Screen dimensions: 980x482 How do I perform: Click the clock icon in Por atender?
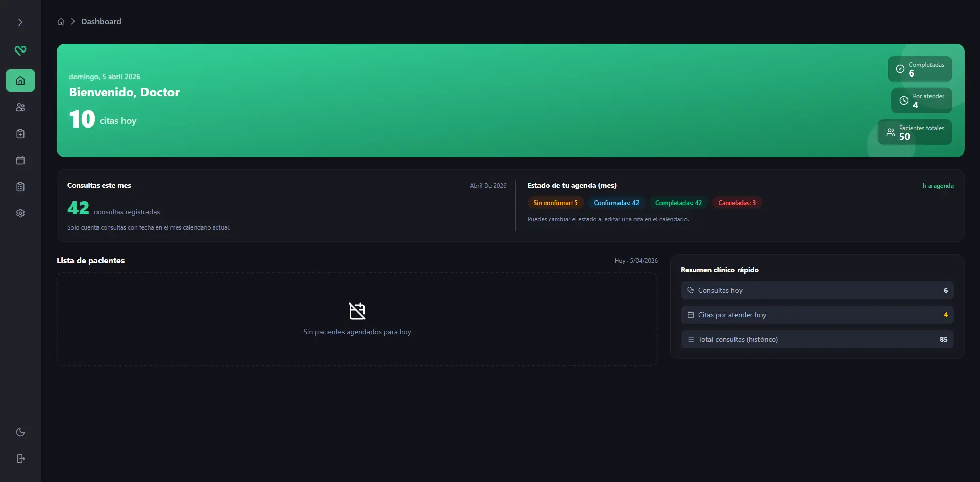pyautogui.click(x=904, y=100)
